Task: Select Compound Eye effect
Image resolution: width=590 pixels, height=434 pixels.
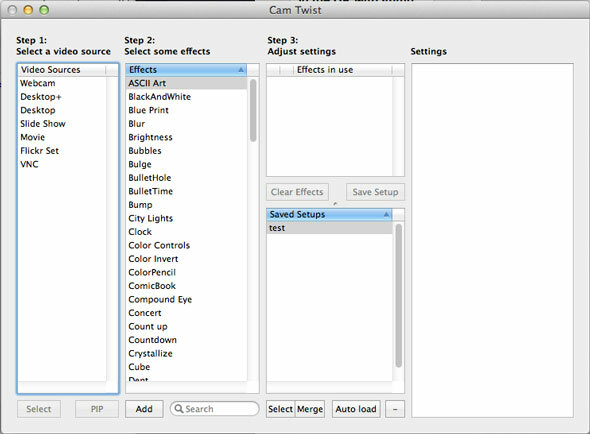Action: (x=186, y=300)
